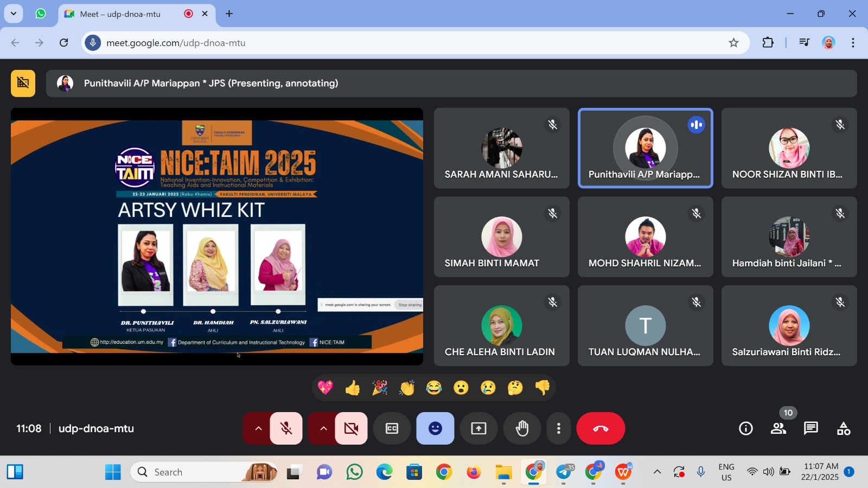Image resolution: width=868 pixels, height=488 pixels.
Task: Open Firefox from the taskbar
Action: tap(474, 472)
